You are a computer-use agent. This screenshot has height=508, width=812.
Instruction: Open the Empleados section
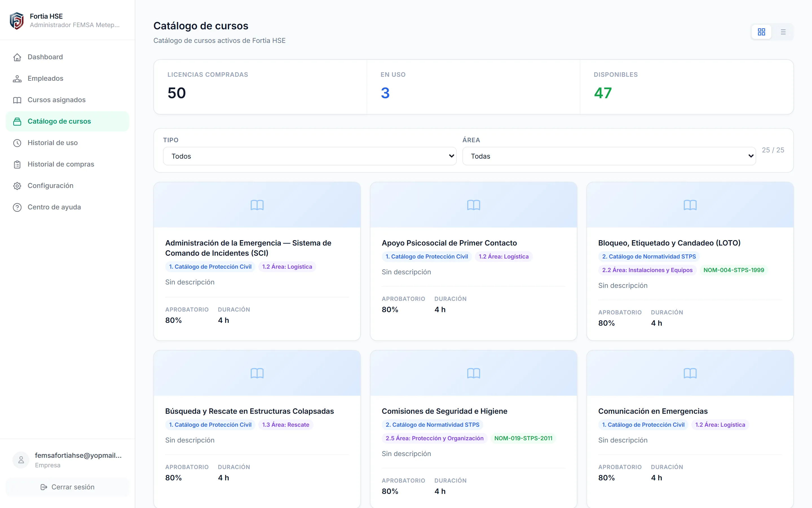click(67, 79)
